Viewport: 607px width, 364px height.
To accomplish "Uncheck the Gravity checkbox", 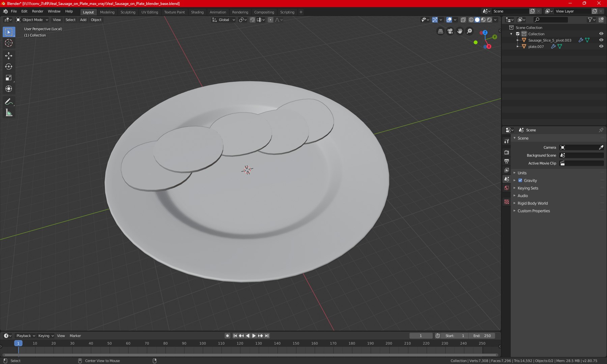I will (x=520, y=180).
